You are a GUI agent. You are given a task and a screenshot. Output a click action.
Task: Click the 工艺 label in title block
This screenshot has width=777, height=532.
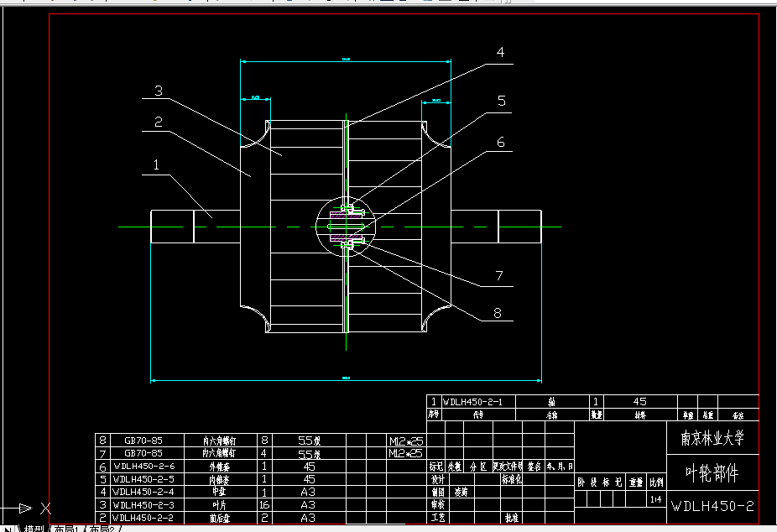[438, 518]
